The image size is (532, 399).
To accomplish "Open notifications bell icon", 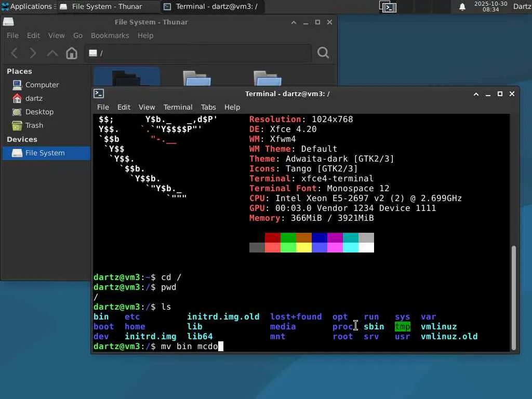I will [462, 7].
